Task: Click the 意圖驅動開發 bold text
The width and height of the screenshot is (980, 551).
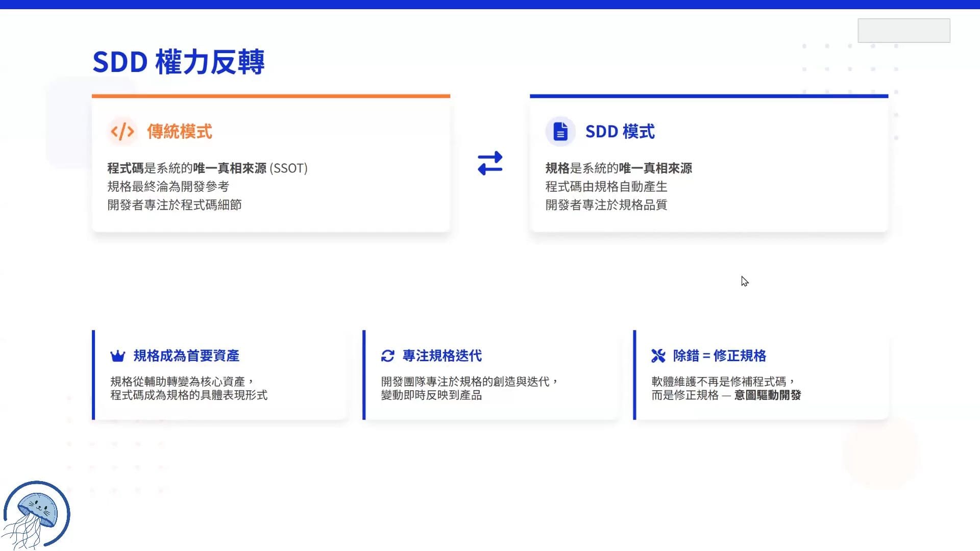Action: 767,395
